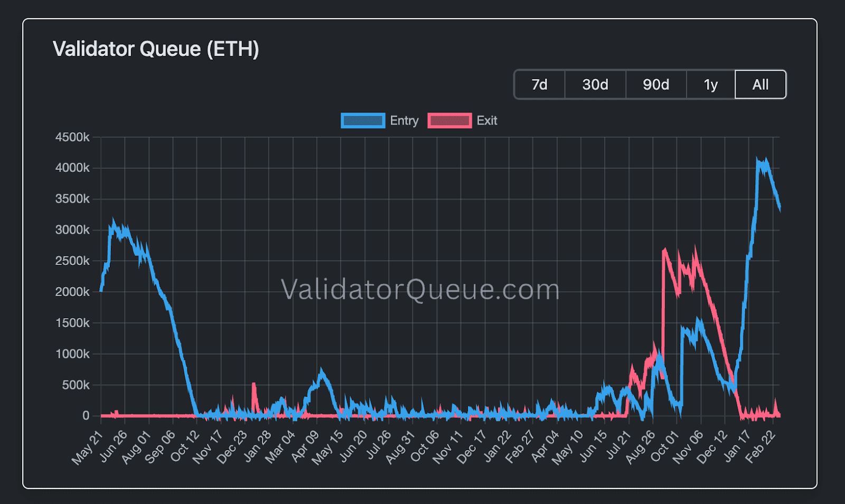Click the Validator Queue (ETH) title
This screenshot has width=845, height=504.
point(156,49)
